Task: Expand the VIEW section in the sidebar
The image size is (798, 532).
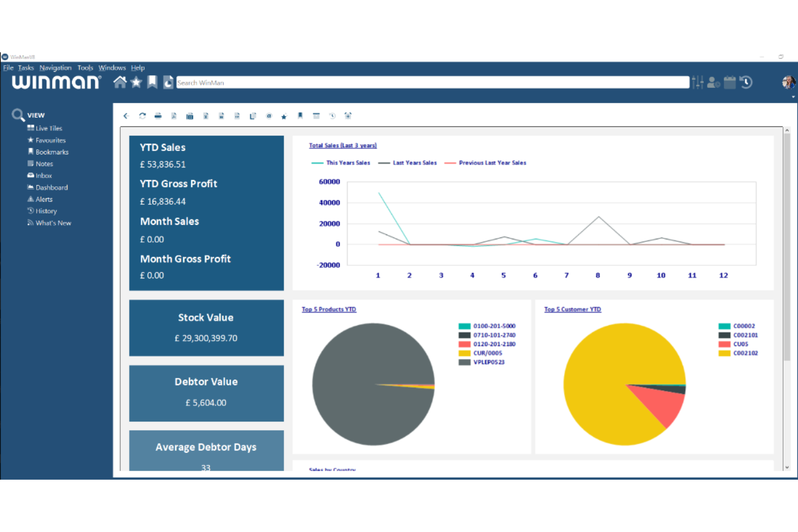Action: point(36,115)
